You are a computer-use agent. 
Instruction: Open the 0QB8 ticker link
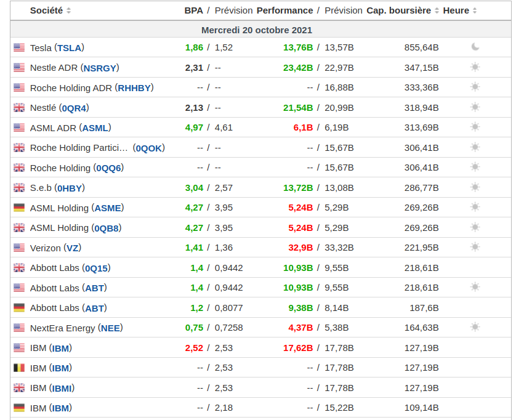click(107, 228)
